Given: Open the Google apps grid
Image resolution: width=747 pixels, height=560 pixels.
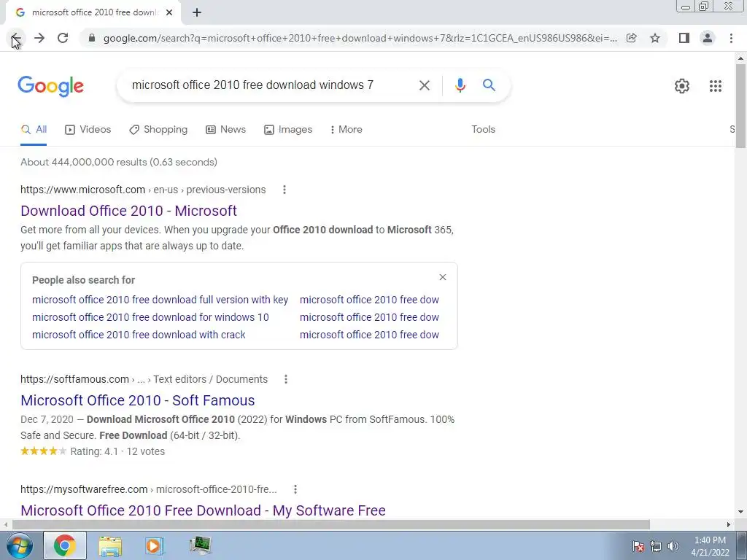Looking at the screenshot, I should (716, 86).
